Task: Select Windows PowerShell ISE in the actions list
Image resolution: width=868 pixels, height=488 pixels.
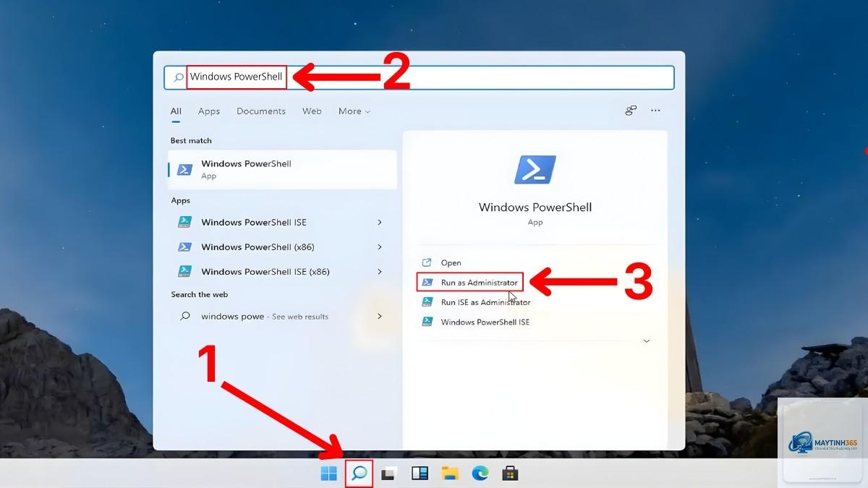Action: tap(485, 322)
